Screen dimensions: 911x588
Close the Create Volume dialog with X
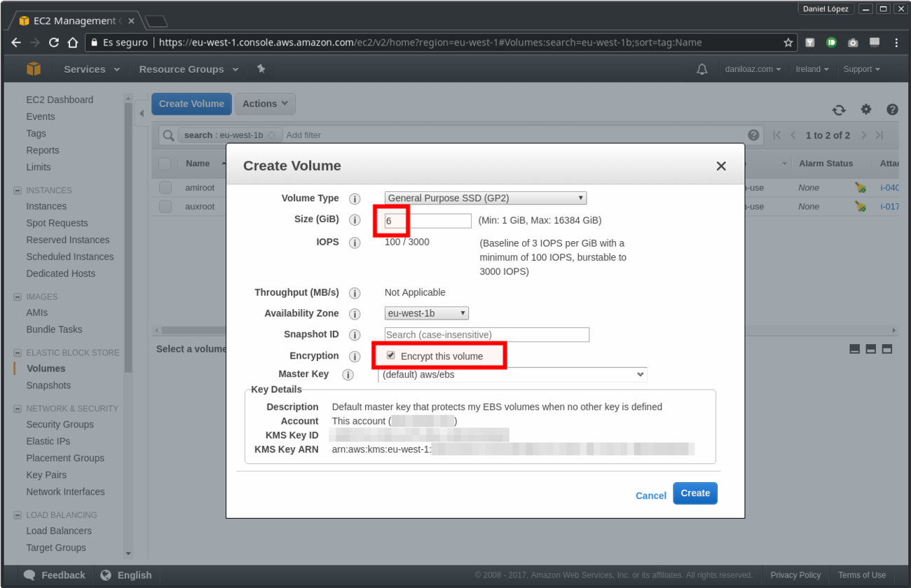coord(721,166)
